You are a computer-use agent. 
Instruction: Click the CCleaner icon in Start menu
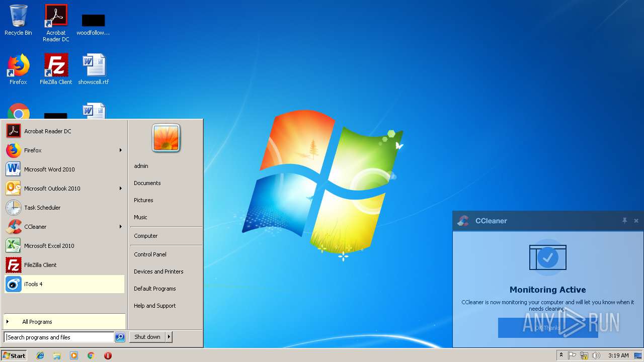[14, 227]
